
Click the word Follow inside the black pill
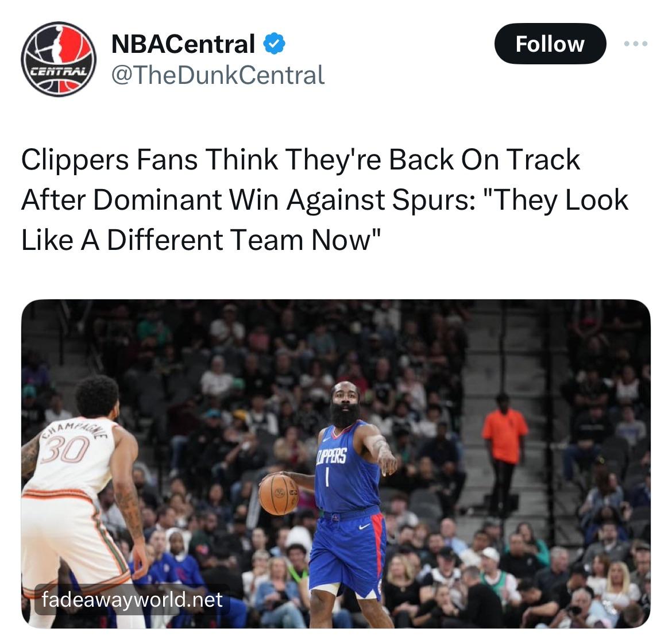pos(550,44)
